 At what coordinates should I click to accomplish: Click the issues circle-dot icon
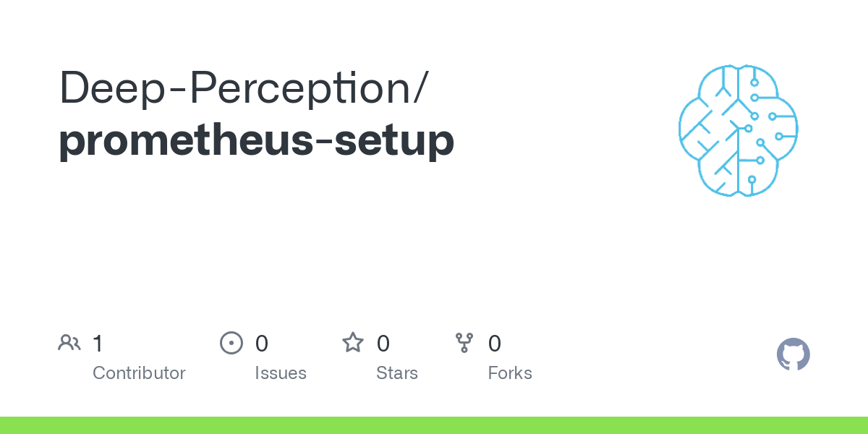pyautogui.click(x=231, y=343)
